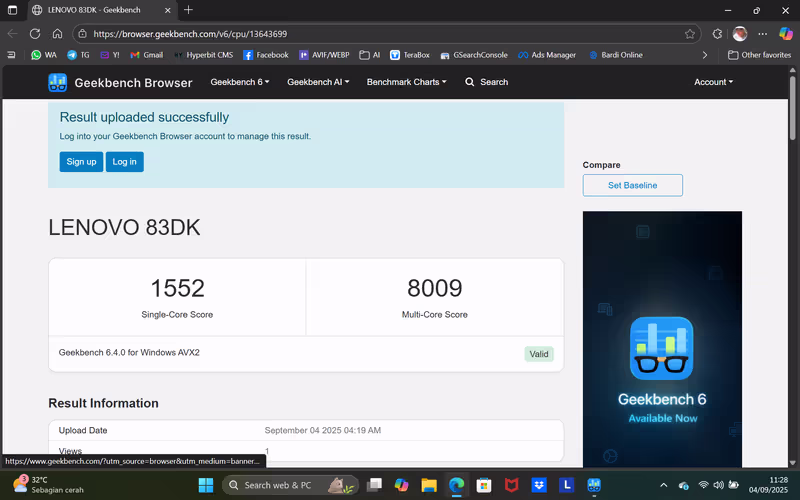Add this page to favorites star
The image size is (800, 500).
pos(690,33)
